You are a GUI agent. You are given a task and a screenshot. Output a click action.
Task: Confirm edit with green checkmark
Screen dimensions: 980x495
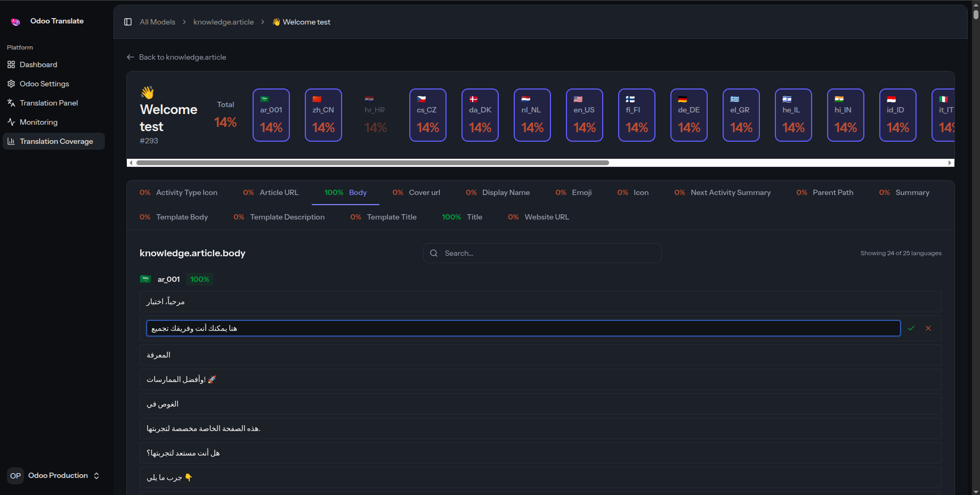click(x=911, y=328)
